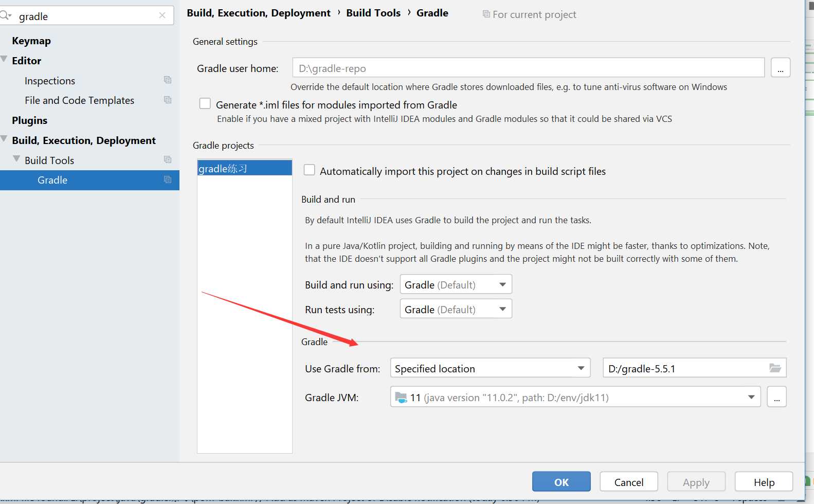Collapse Build Tools tree node
Screen dimensions: 814x504
click(x=16, y=159)
